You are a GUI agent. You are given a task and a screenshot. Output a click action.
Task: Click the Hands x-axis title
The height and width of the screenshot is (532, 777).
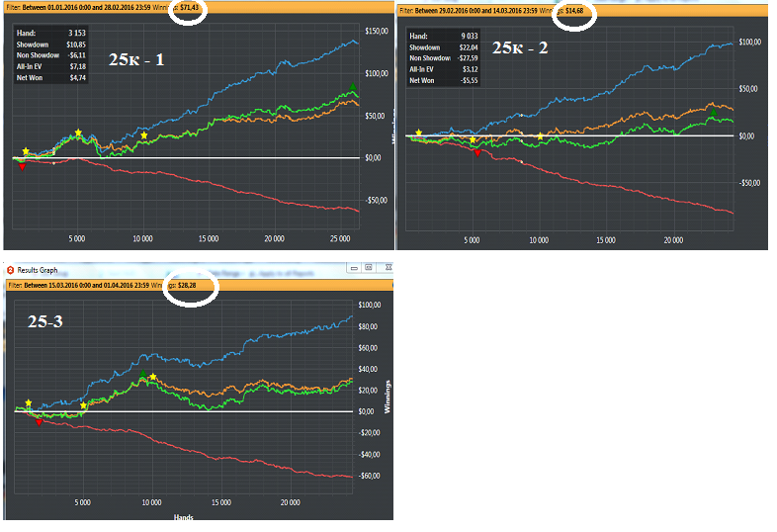click(183, 517)
